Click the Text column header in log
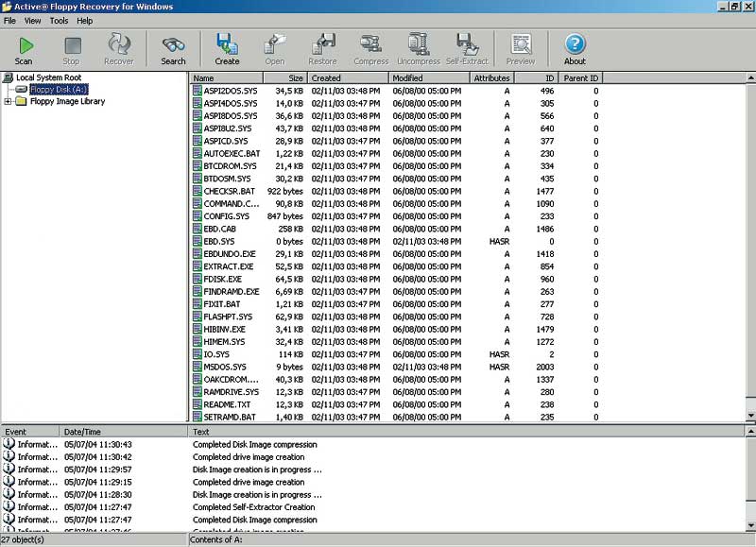Screen dimensions: 756x547 [x=466, y=432]
